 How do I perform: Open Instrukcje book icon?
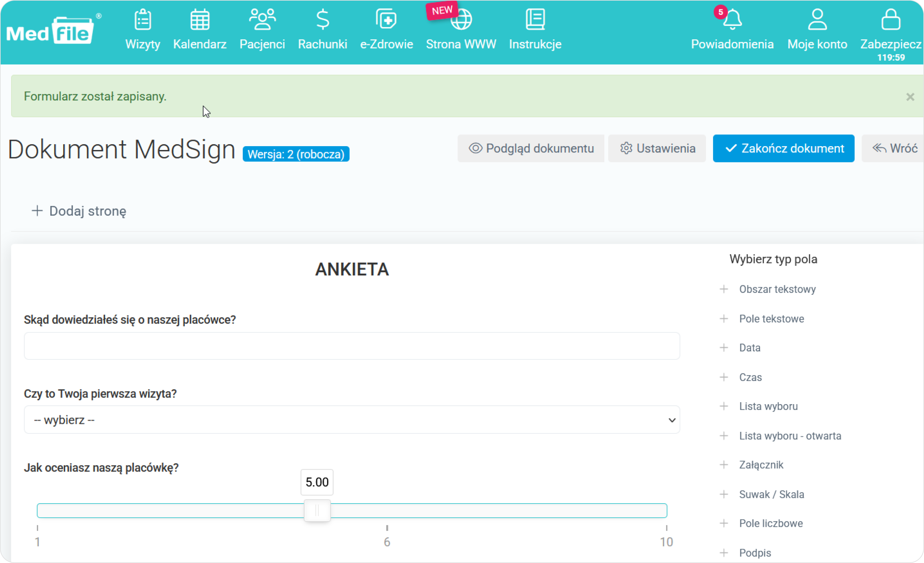point(535,19)
